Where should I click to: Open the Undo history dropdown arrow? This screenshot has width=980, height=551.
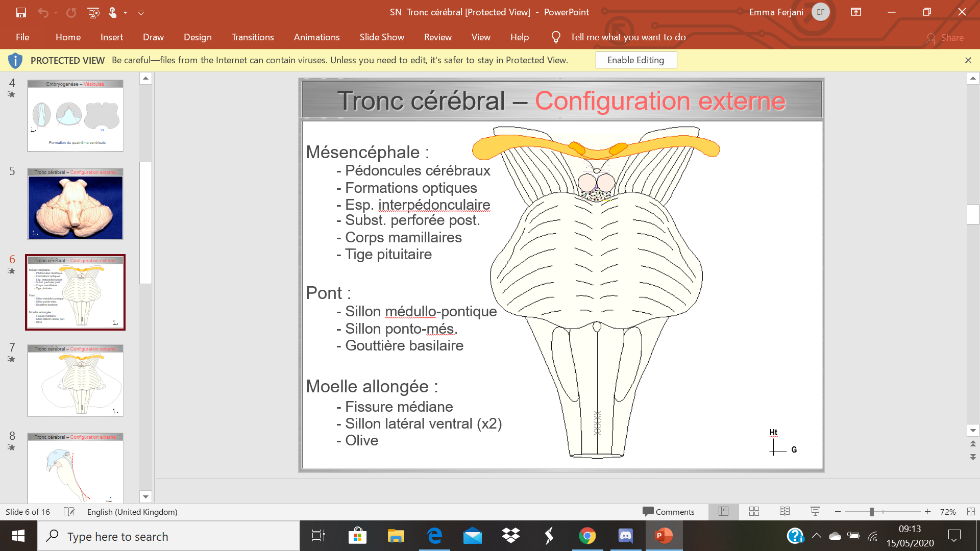[x=56, y=13]
